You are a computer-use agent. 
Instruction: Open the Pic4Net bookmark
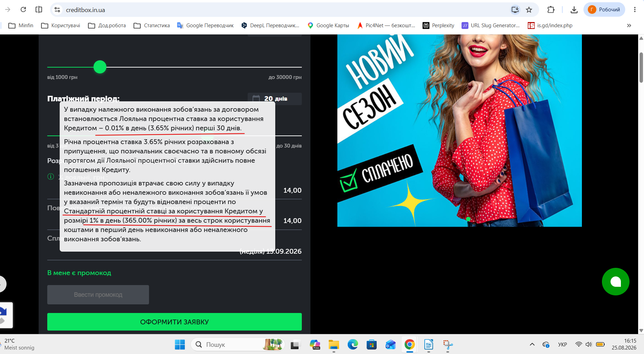point(386,26)
